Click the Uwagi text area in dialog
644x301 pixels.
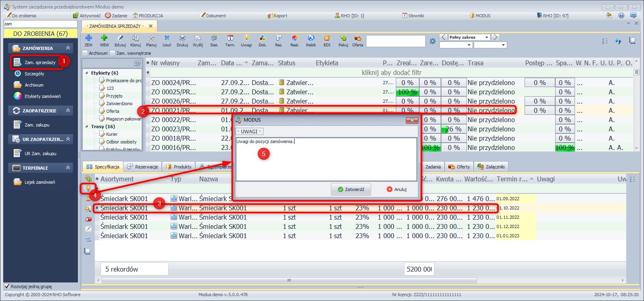pos(326,161)
